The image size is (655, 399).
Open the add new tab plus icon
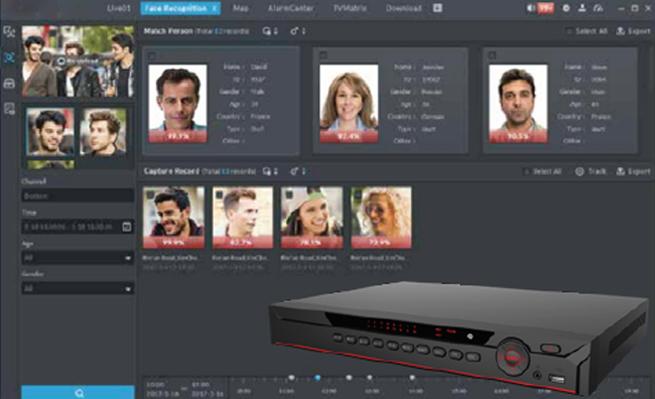pos(437,8)
